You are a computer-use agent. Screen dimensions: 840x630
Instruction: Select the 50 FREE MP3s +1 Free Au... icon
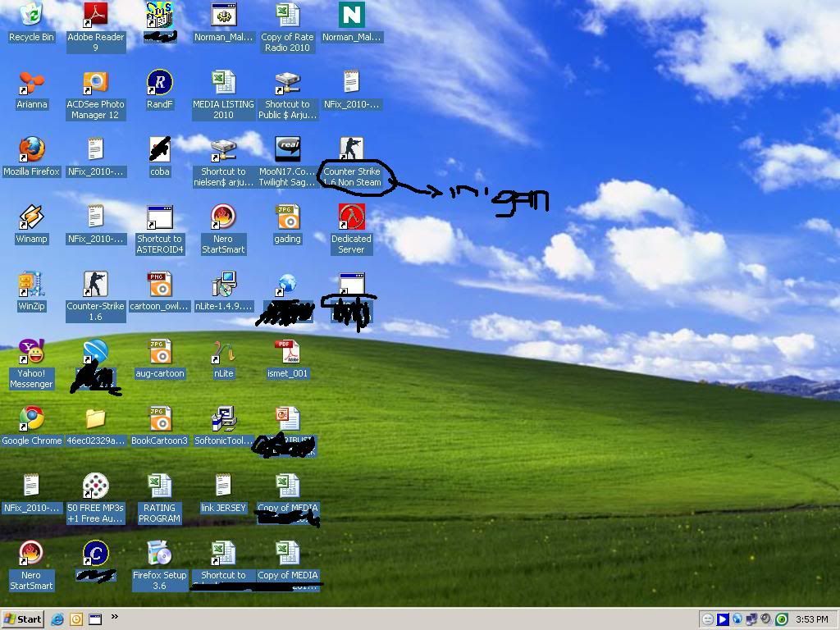pos(95,498)
